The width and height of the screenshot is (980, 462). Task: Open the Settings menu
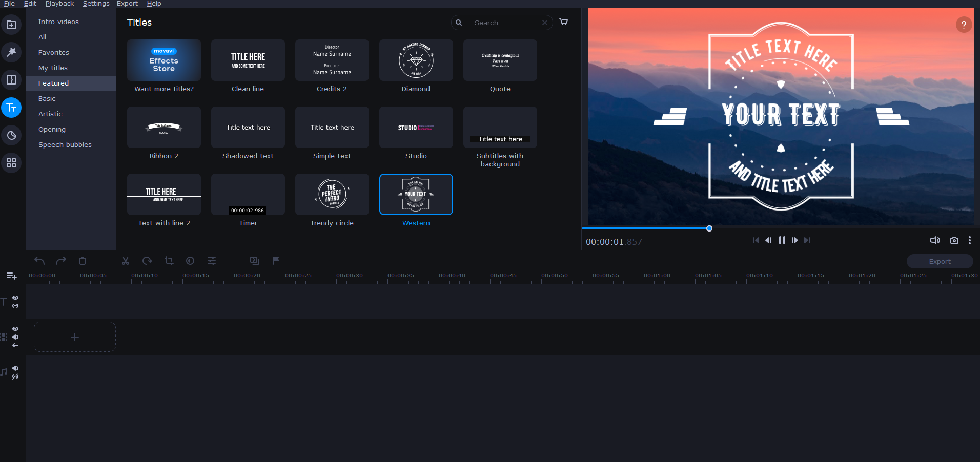click(x=96, y=4)
